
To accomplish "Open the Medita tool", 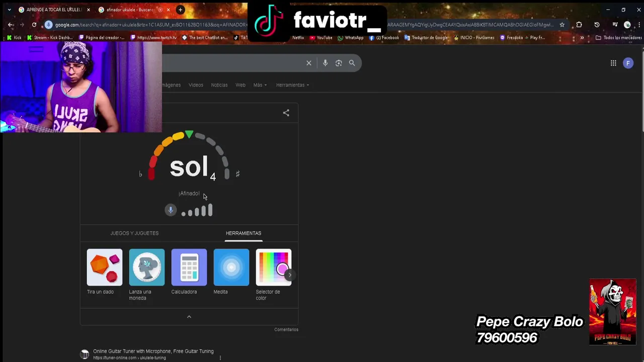I will (231, 272).
